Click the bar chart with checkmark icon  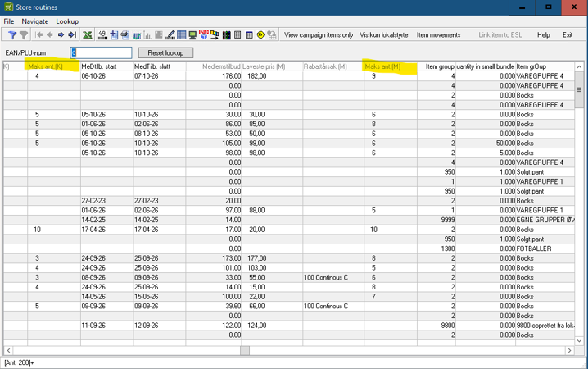tap(137, 35)
